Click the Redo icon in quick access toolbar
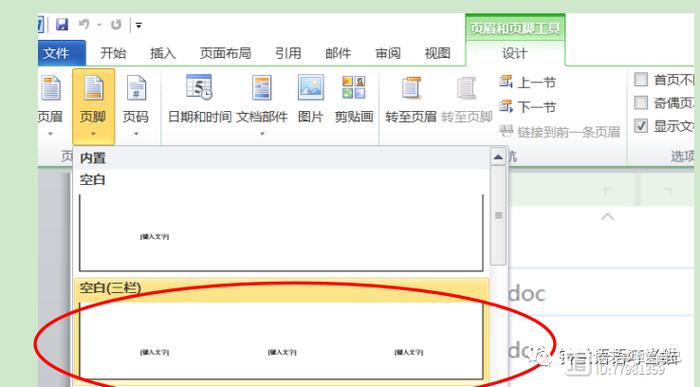Image resolution: width=700 pixels, height=387 pixels. tap(116, 25)
